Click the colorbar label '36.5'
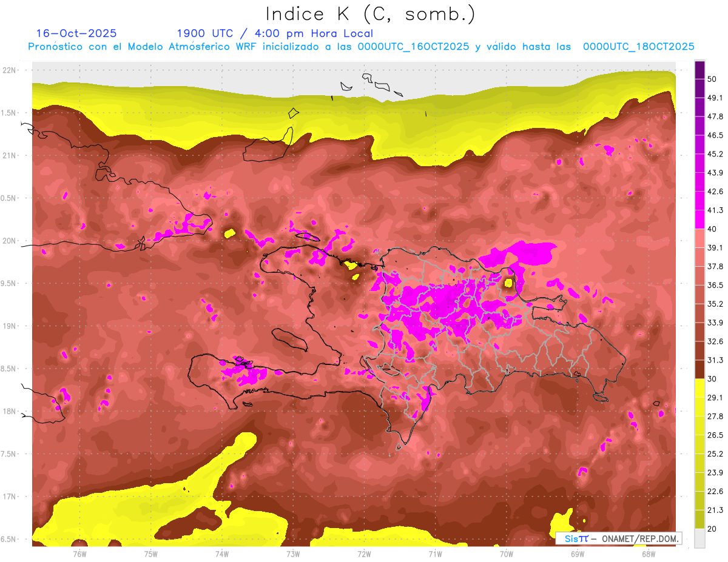Screen dimensions: 728x562 point(715,285)
